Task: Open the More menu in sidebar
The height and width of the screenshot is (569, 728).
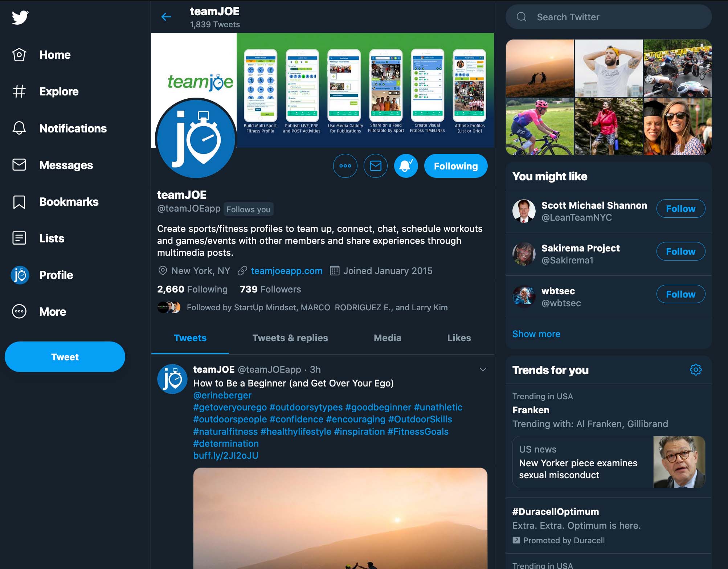Action: click(39, 312)
